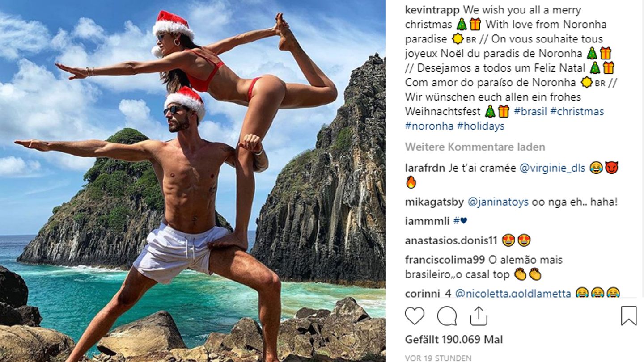View likes list Gefällt 190.069 Mal
This screenshot has height=362, width=644.
pos(454,339)
